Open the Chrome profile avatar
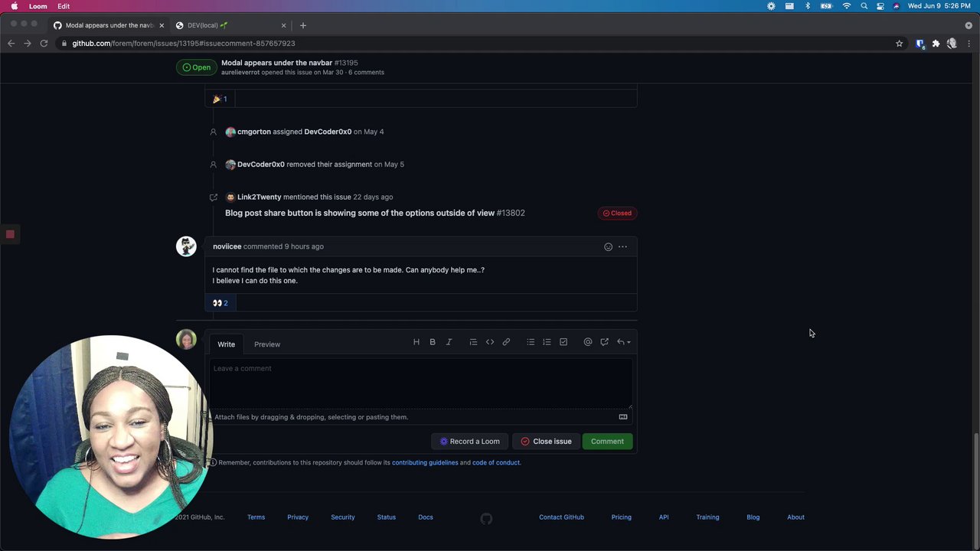The width and height of the screenshot is (980, 551). 952,44
